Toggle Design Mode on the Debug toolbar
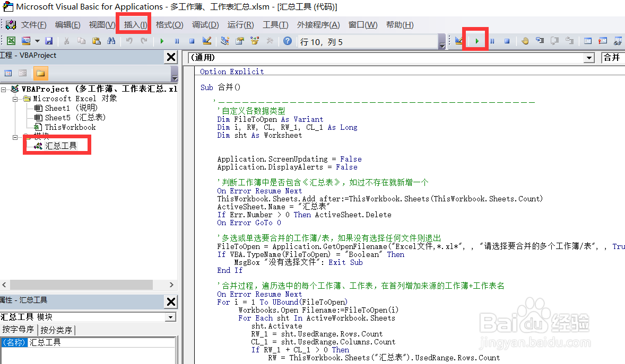The height and width of the screenshot is (364, 625). coord(459,41)
